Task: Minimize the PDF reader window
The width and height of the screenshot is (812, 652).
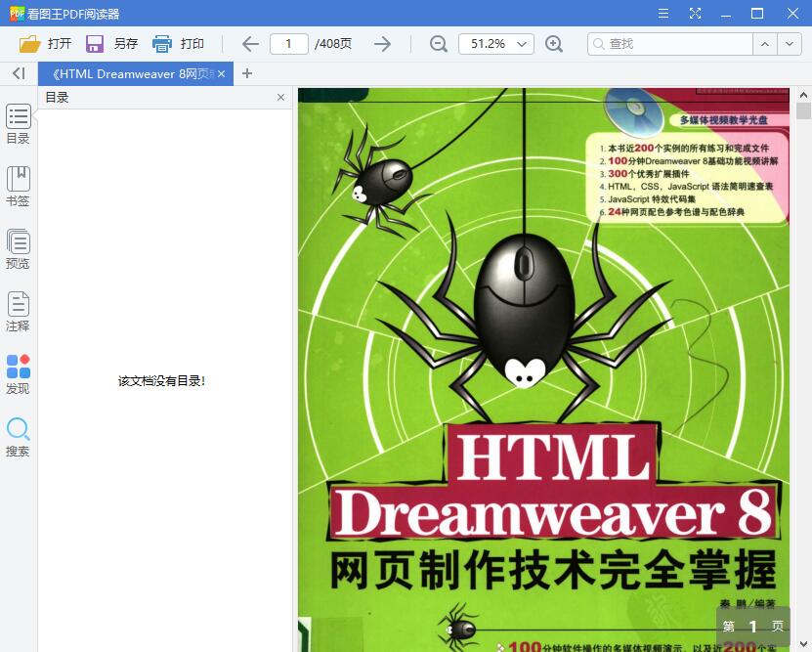Action: [726, 14]
